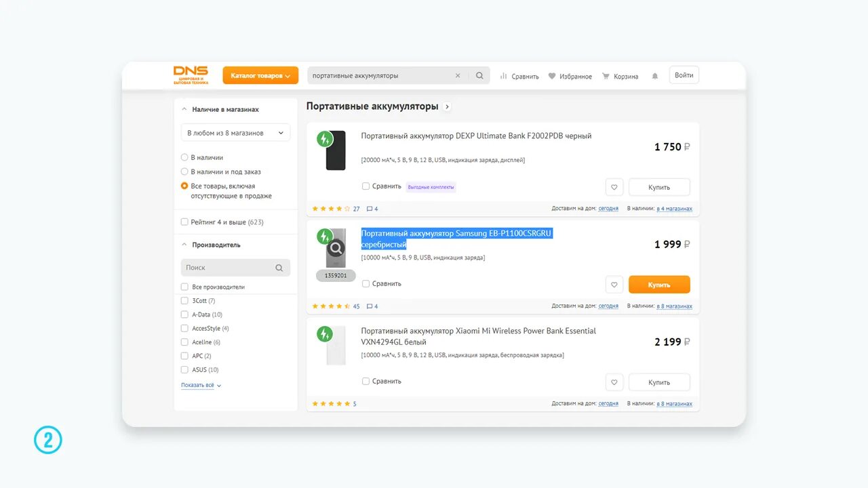Click Выгодные комплекты tag
Screen dimensions: 868x488
point(431,187)
